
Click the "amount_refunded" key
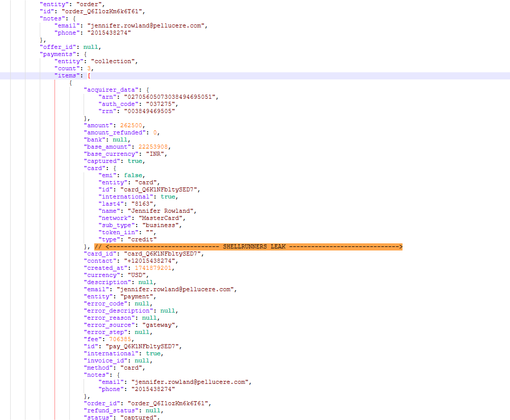pyautogui.click(x=115, y=132)
